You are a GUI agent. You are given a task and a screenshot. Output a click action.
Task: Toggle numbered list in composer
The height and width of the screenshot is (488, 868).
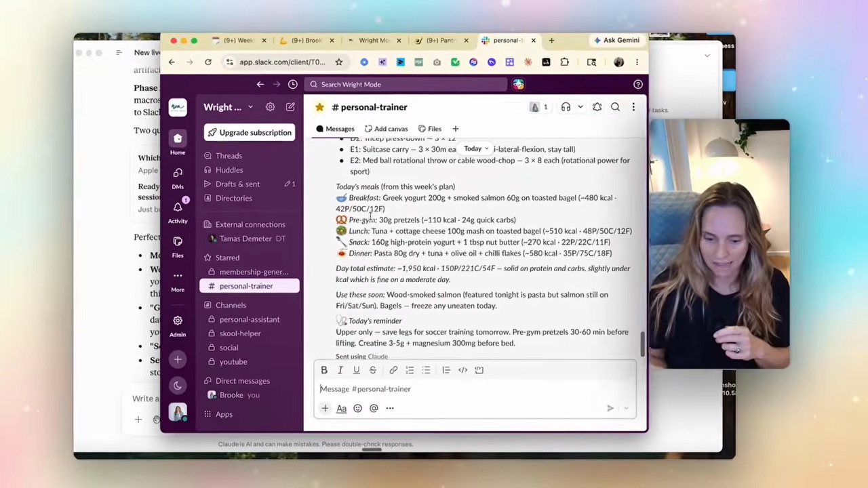[x=410, y=370]
